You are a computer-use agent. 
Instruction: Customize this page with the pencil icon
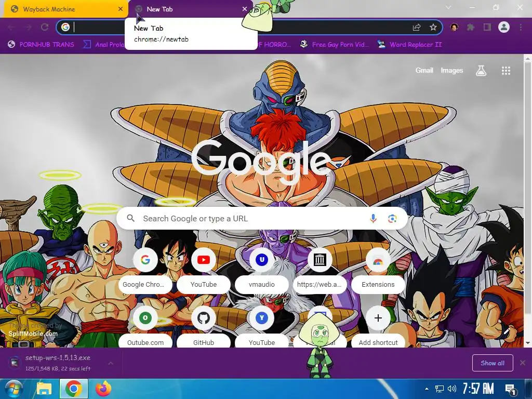point(507,331)
